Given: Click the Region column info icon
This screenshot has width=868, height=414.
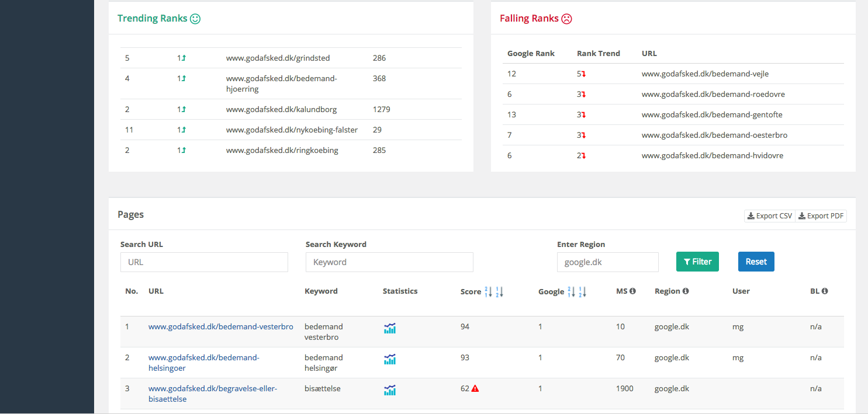Looking at the screenshot, I should coord(686,291).
